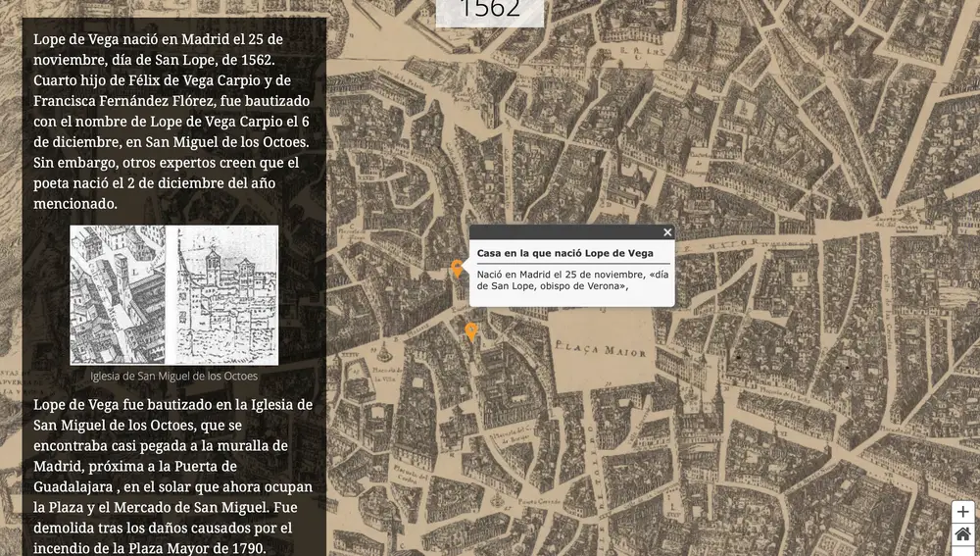Click the paragraph starting Lope de Vega nació en Madrid
Viewport: 980px width, 556px height.
(x=173, y=122)
